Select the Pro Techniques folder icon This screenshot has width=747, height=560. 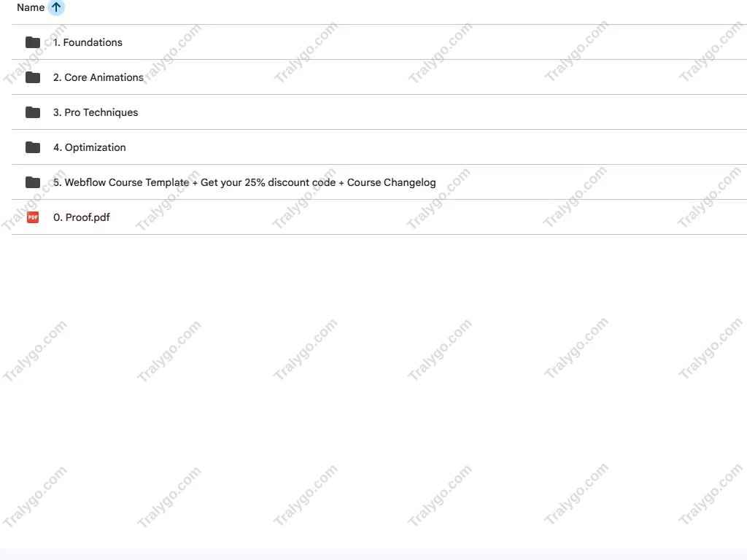coord(32,112)
